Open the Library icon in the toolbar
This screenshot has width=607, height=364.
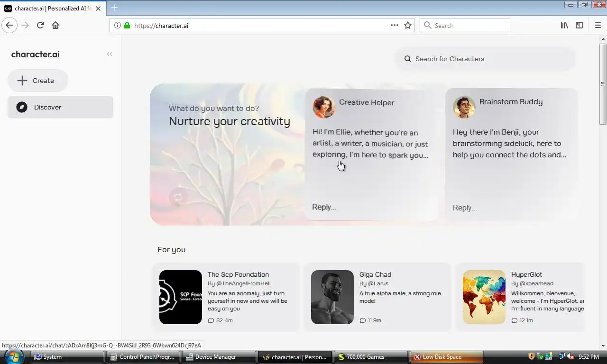point(564,25)
